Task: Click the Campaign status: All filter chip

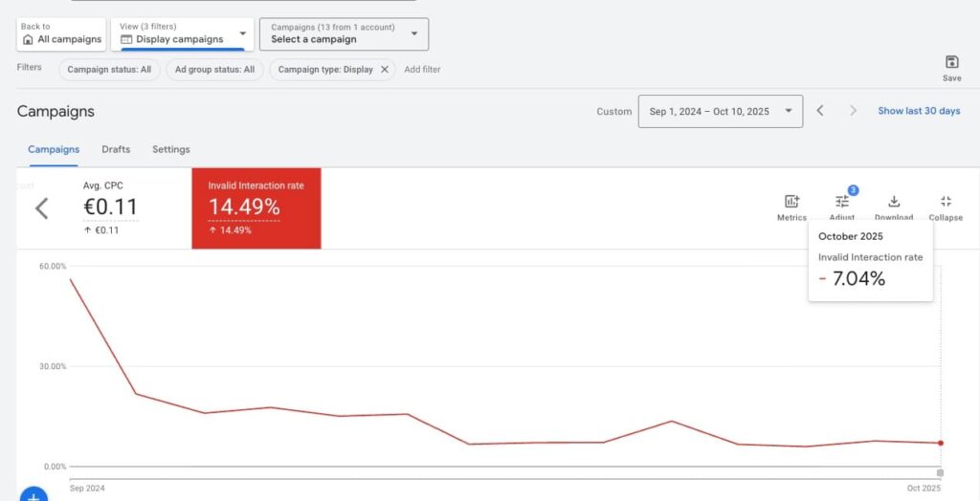Action: click(109, 70)
